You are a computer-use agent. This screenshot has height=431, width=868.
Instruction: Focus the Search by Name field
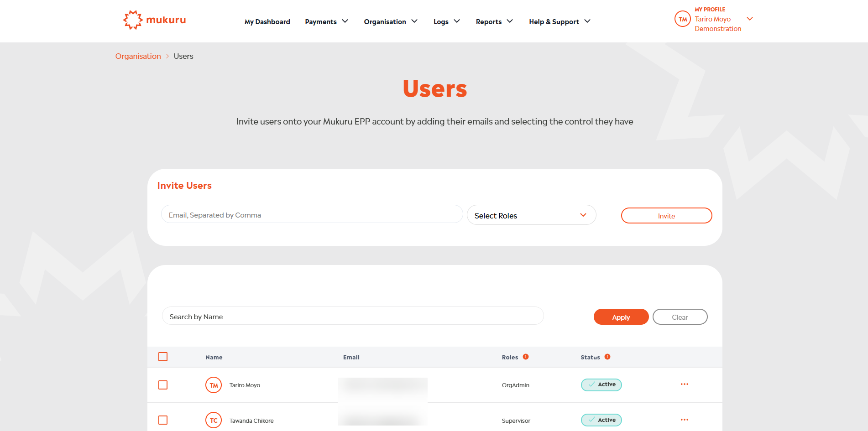[352, 317]
